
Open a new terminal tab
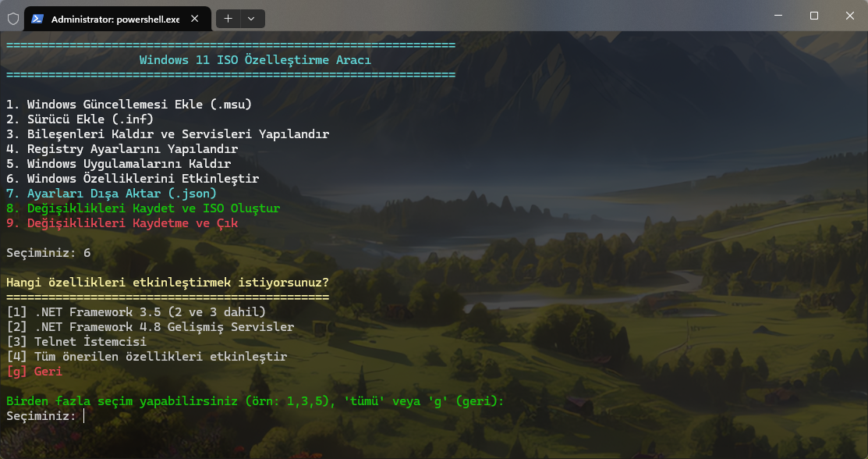pos(228,19)
